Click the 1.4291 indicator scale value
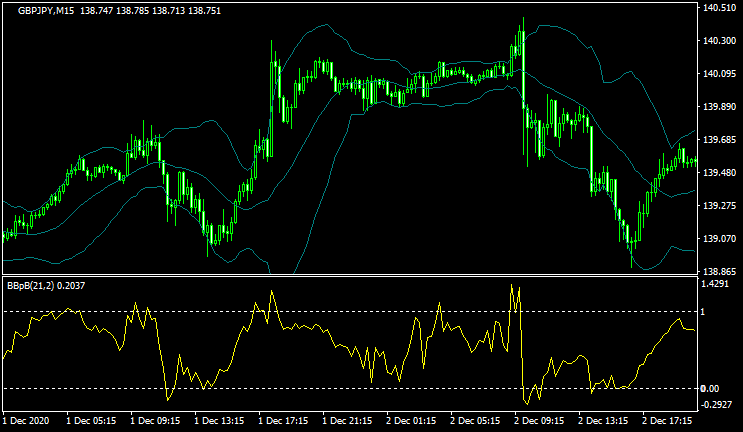The image size is (743, 432). click(x=715, y=284)
